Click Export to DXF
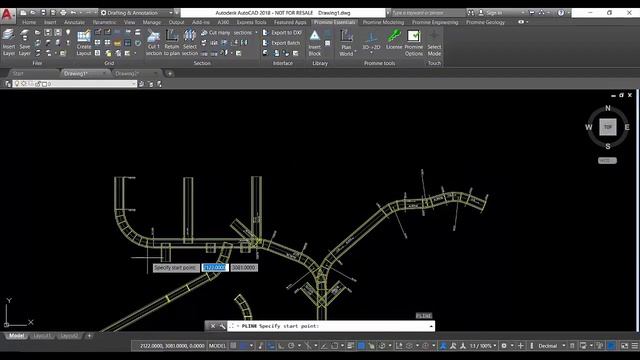Viewport: 640px width, 360px height. [282, 33]
